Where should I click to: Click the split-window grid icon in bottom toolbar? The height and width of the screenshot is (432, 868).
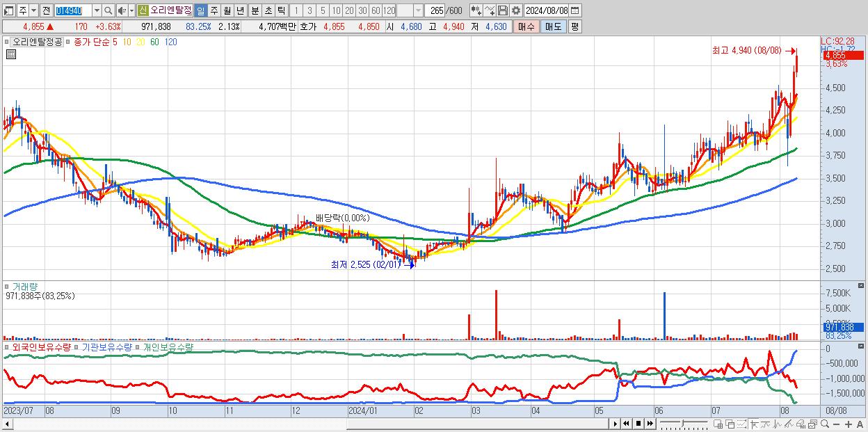[x=718, y=424]
